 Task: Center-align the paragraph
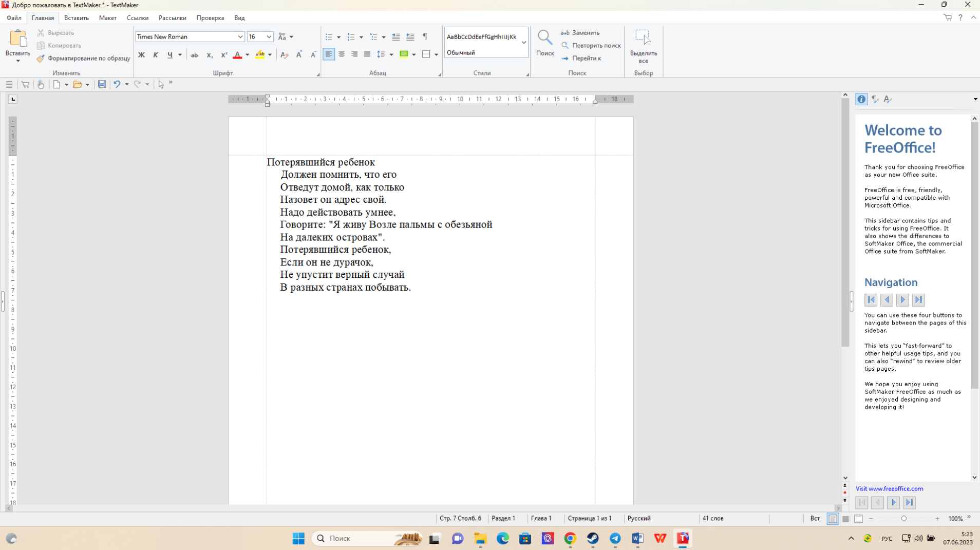(x=342, y=54)
